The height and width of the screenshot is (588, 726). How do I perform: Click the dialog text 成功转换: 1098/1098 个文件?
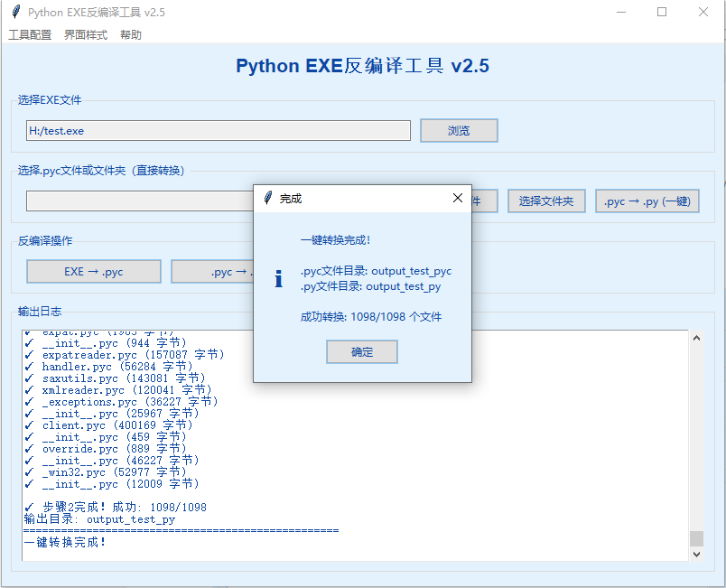point(371,317)
